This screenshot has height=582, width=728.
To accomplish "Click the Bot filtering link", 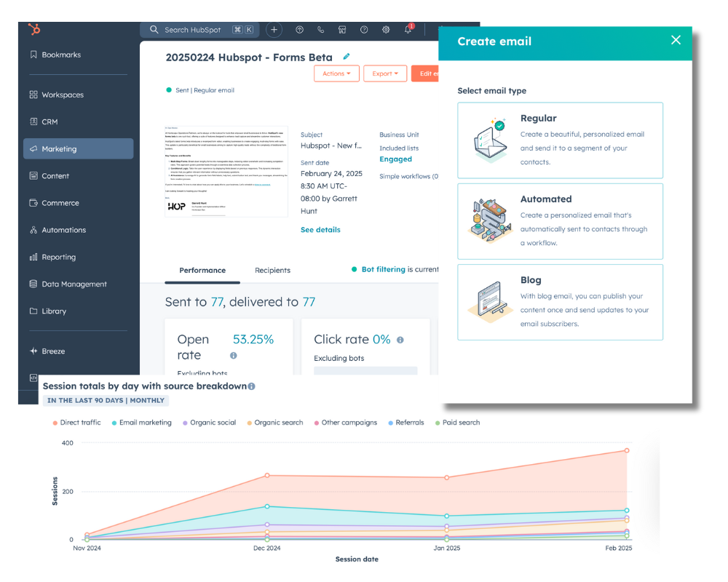I will (x=384, y=269).
